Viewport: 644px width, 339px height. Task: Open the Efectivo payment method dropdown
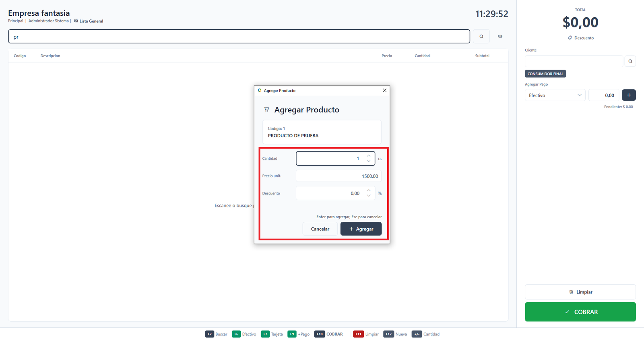[555, 95]
